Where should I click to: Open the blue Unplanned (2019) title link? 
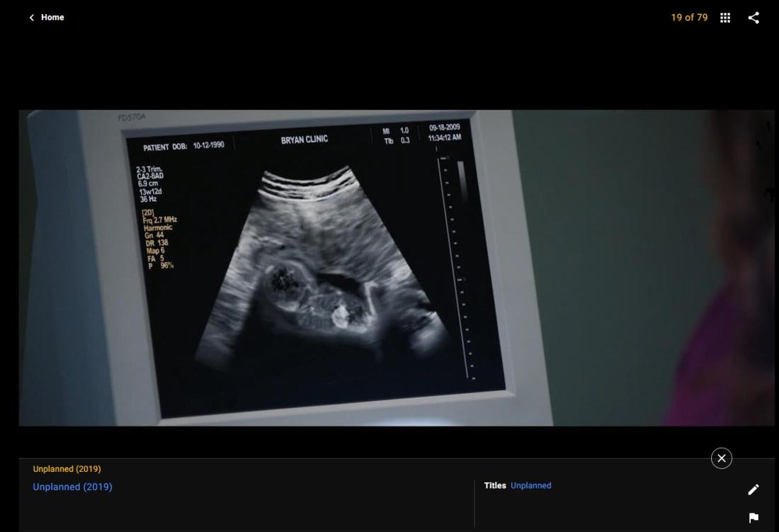[72, 487]
